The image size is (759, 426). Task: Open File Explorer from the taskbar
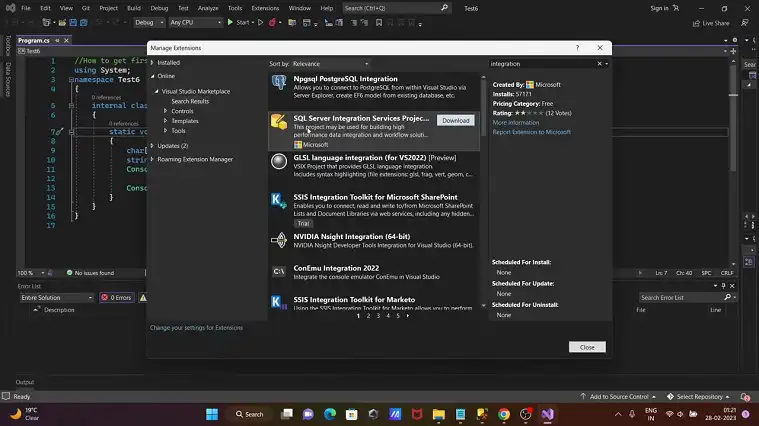coord(439,414)
